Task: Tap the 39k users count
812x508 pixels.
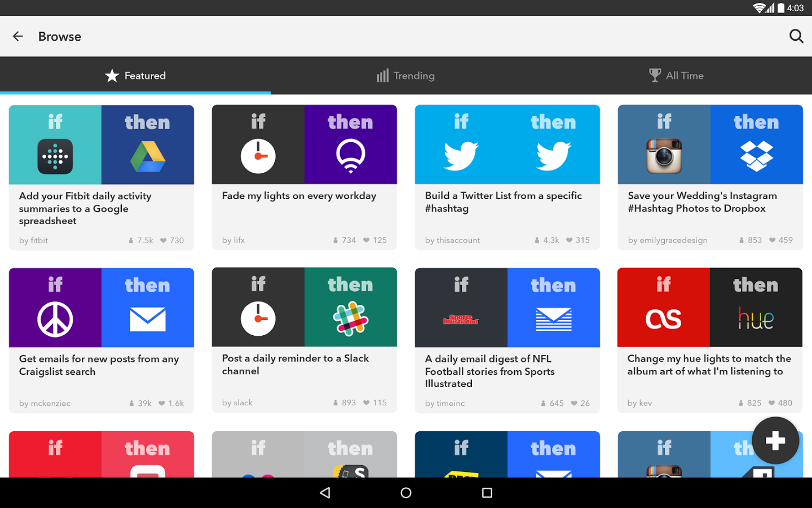Action: click(140, 403)
